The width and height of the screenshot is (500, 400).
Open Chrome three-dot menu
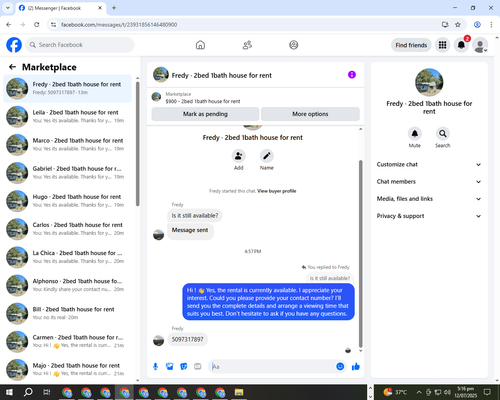point(491,25)
